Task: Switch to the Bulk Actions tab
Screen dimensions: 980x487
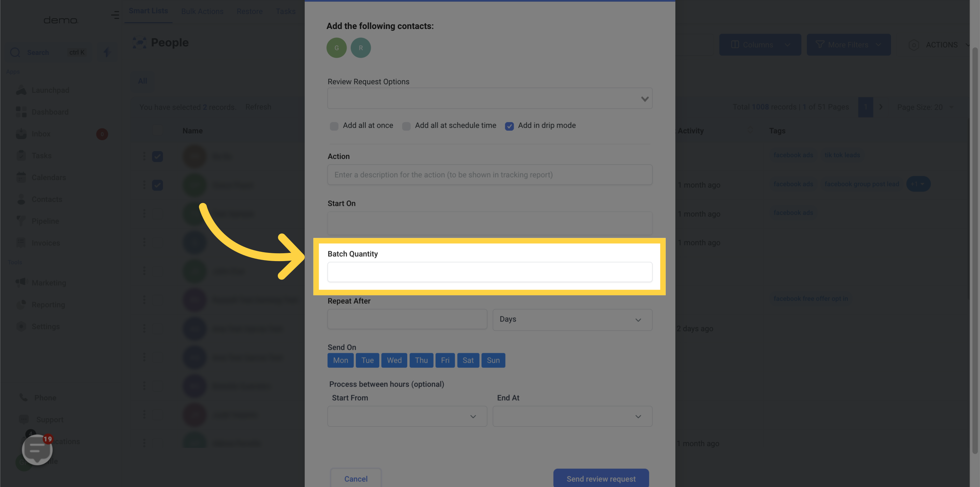Action: [x=202, y=11]
